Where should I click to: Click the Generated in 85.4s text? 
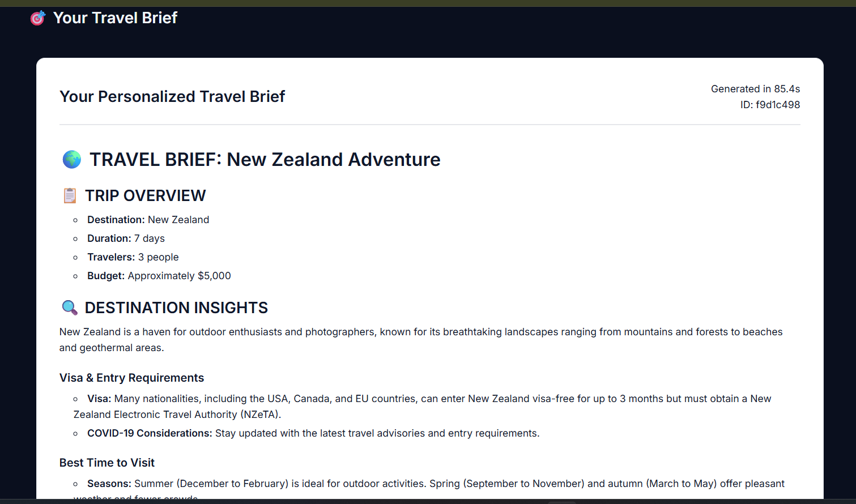click(x=755, y=89)
